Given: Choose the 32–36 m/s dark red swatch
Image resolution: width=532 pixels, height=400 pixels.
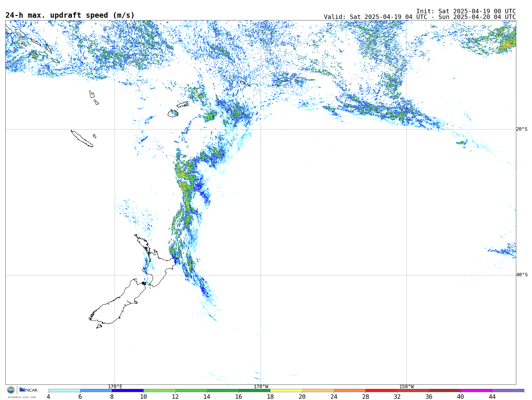Looking at the screenshot, I should click(x=413, y=390).
